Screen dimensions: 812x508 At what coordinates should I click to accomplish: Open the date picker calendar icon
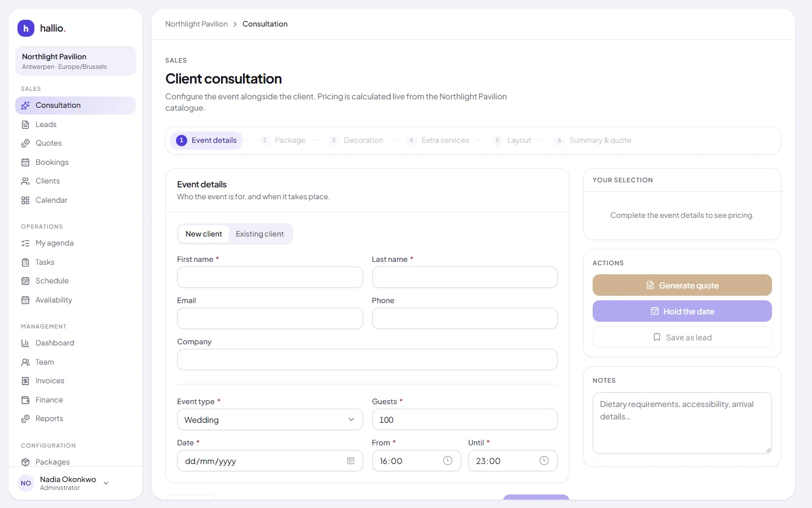351,461
